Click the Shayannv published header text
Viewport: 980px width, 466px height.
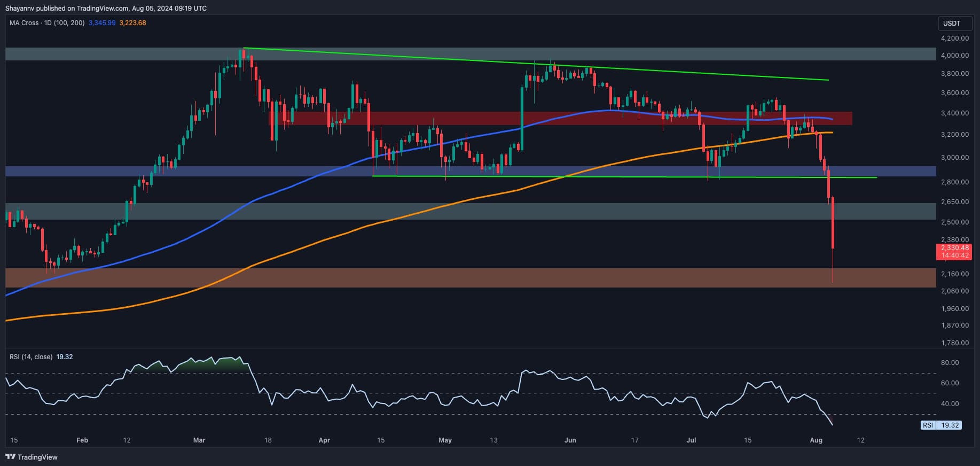pos(106,9)
